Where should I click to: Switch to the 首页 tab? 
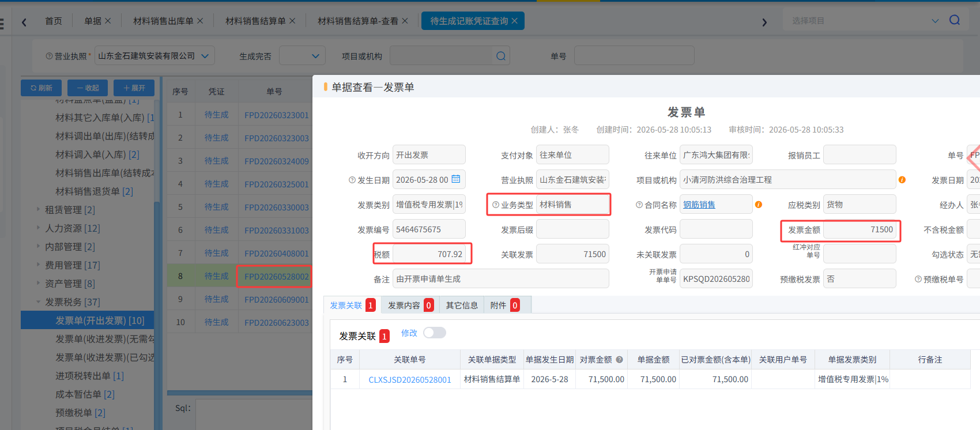point(54,21)
